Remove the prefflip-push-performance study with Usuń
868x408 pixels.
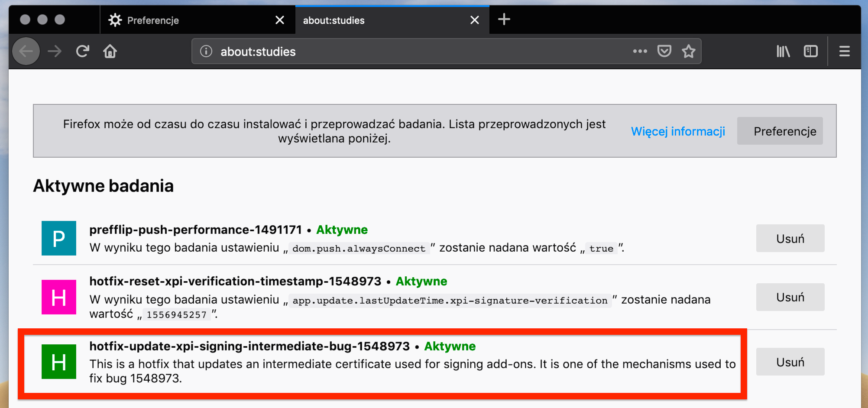click(790, 238)
